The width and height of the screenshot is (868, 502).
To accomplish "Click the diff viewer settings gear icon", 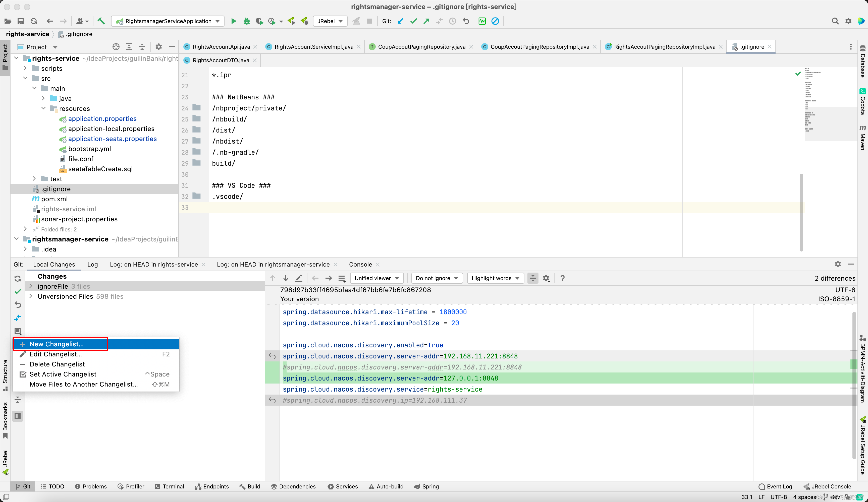I will 546,278.
